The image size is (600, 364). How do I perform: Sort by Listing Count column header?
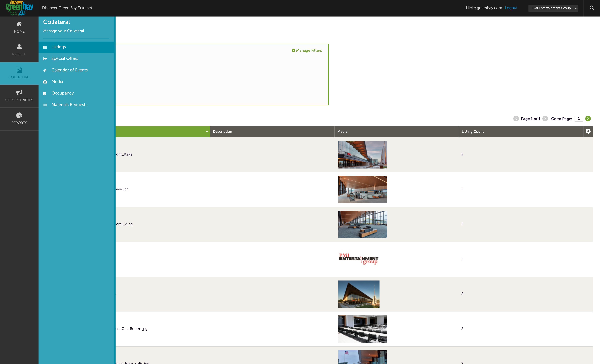pos(521,132)
